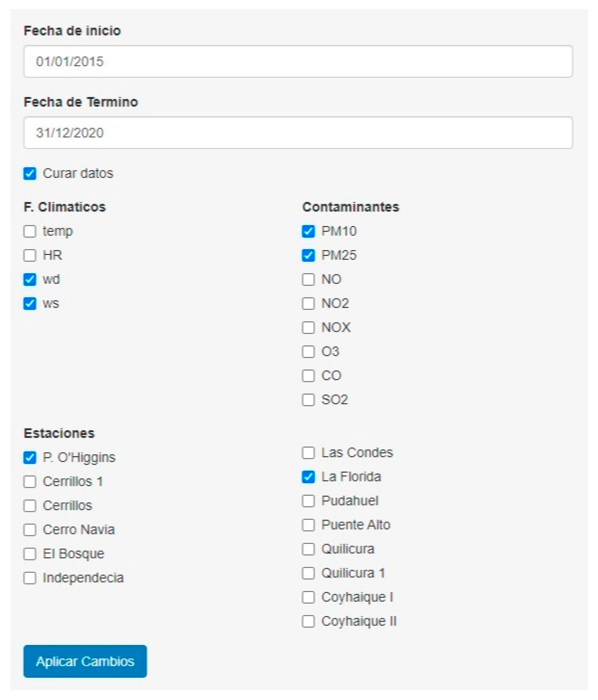Uncheck the wd wind direction checkbox
The image size is (598, 700).
(x=30, y=279)
